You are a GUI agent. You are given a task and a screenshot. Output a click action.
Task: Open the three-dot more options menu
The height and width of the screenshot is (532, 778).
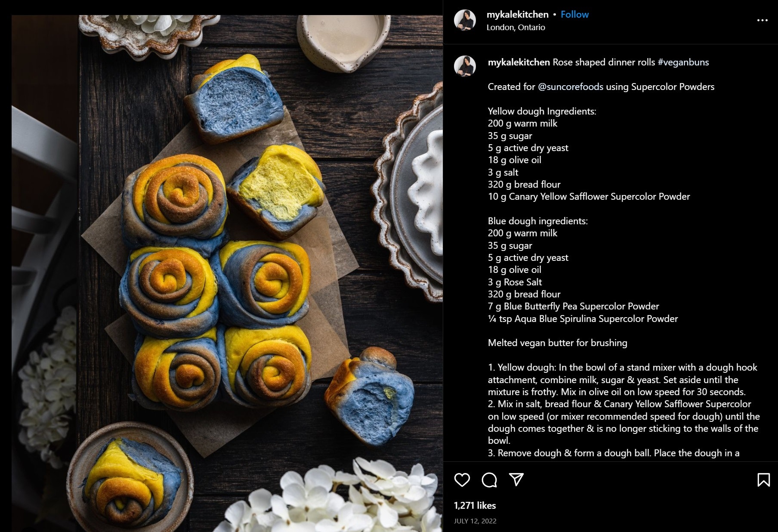point(762,20)
